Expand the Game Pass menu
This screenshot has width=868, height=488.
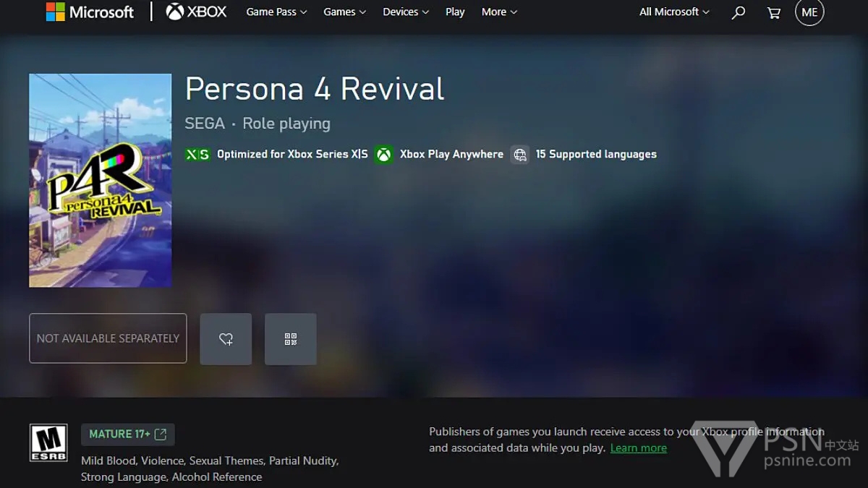(276, 12)
